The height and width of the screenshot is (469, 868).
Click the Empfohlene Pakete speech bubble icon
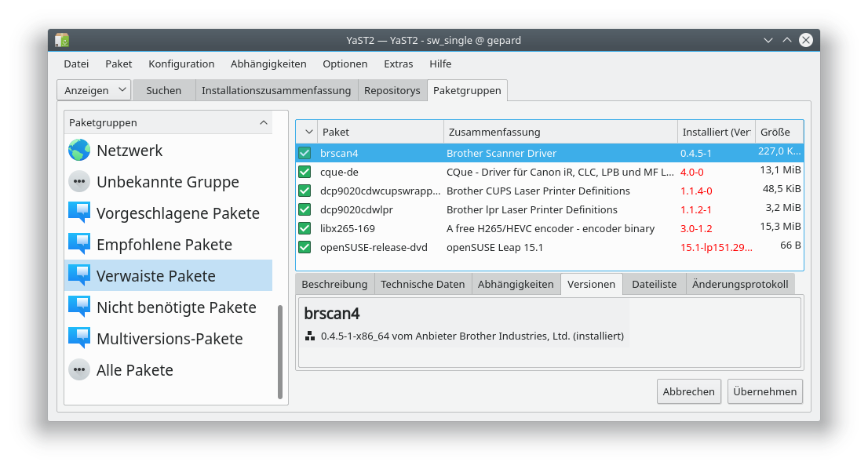[79, 245]
